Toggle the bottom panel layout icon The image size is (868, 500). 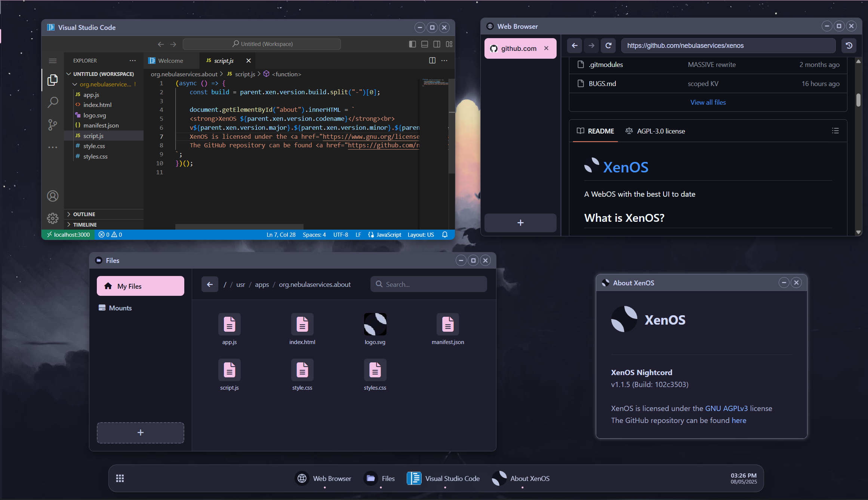pos(425,44)
